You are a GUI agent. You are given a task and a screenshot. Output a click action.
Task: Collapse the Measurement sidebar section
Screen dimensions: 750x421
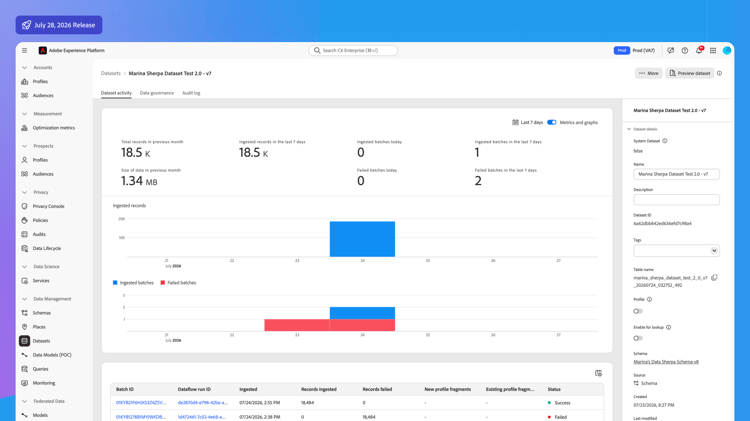point(24,114)
